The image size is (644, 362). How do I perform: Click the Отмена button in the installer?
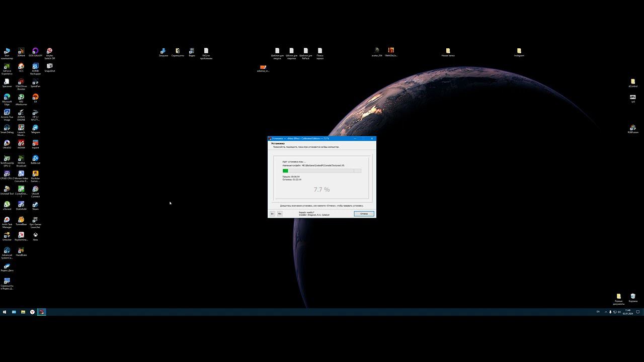pyautogui.click(x=364, y=214)
